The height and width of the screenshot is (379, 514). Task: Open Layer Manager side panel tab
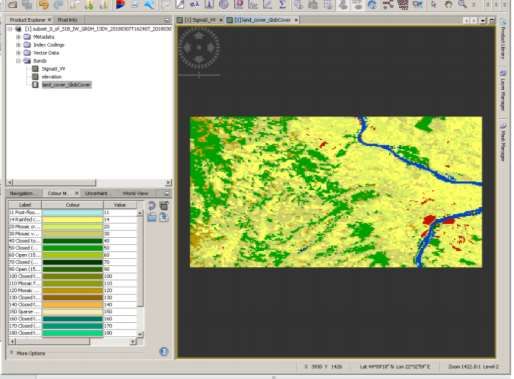(503, 89)
